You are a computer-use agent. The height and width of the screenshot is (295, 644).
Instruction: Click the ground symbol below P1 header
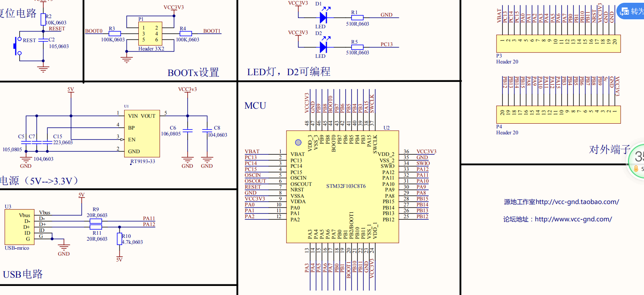(127, 60)
